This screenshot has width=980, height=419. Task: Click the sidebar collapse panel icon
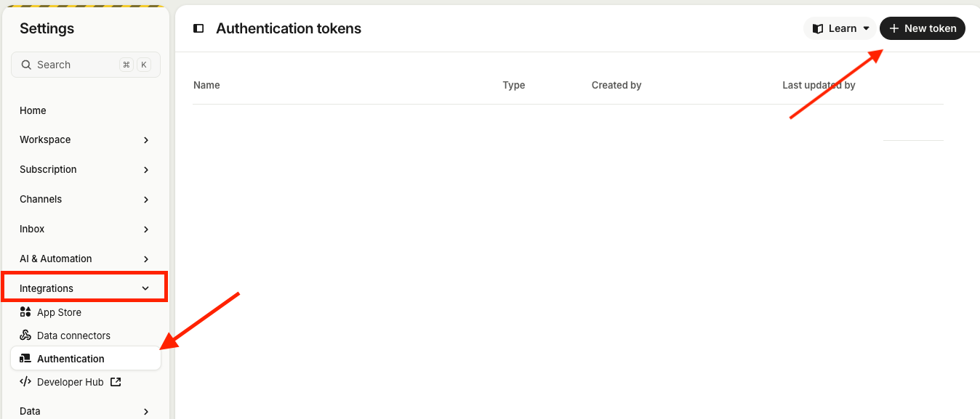click(x=198, y=28)
